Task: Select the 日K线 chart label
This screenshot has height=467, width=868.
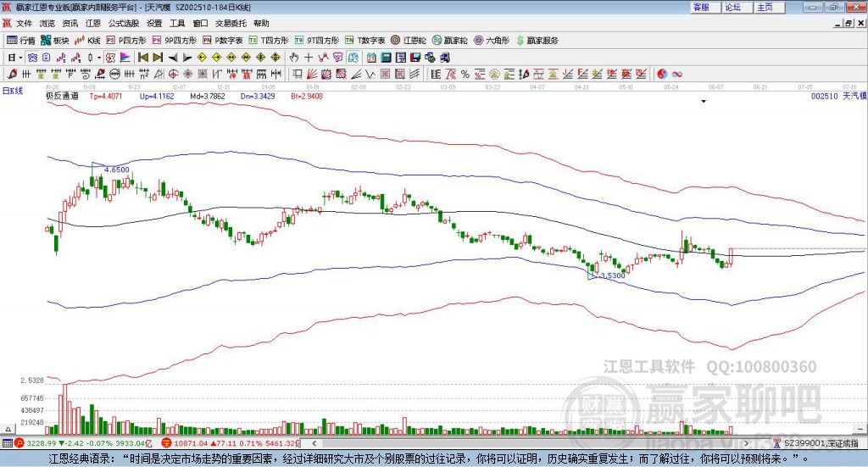Action: click(12, 92)
